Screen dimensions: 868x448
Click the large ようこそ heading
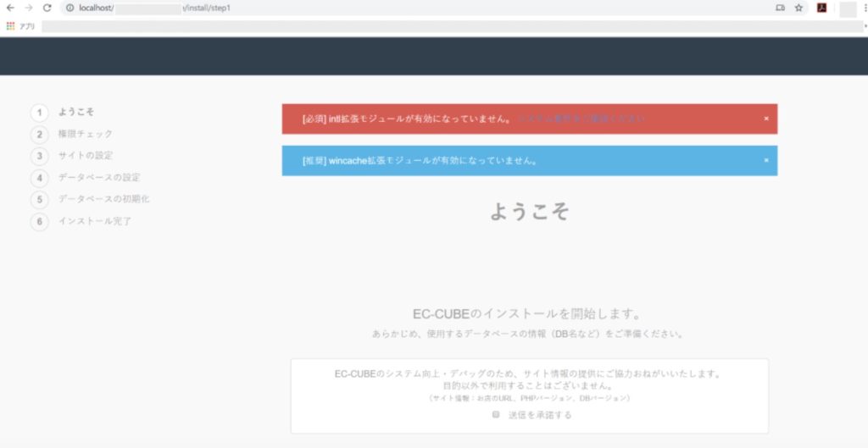point(529,211)
